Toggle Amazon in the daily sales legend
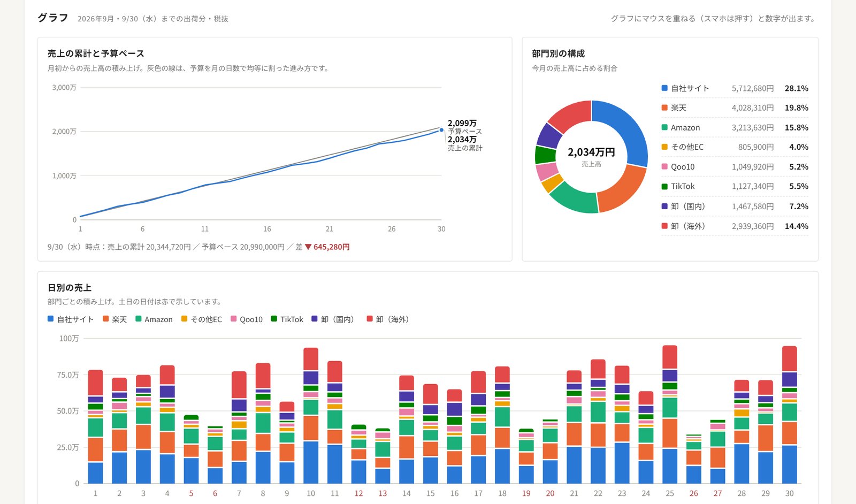Viewport: 856px width, 504px height. [x=154, y=319]
